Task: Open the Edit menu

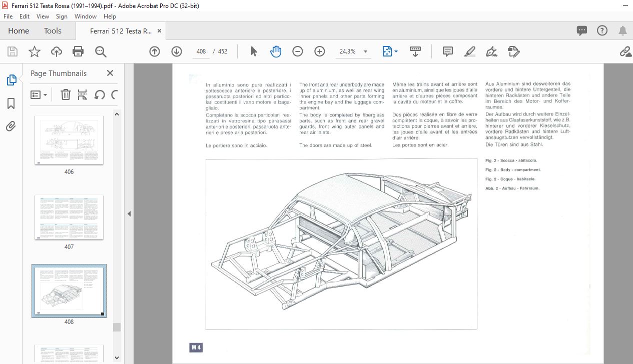Action: [x=25, y=16]
